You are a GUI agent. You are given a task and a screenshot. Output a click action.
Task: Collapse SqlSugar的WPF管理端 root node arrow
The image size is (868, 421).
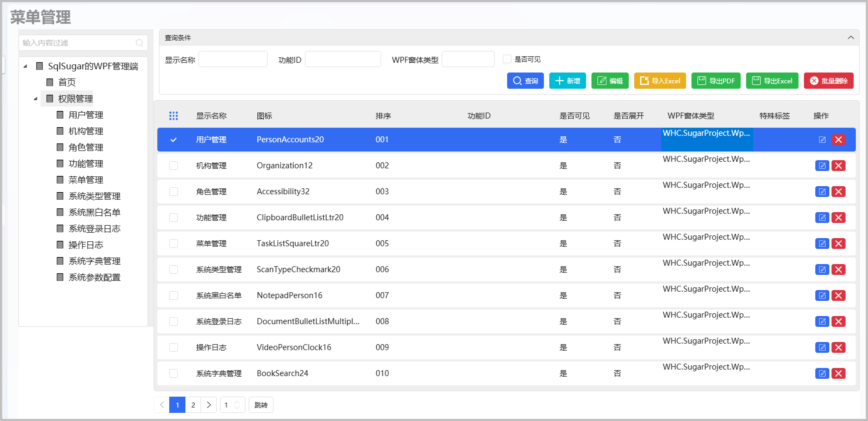tap(25, 66)
